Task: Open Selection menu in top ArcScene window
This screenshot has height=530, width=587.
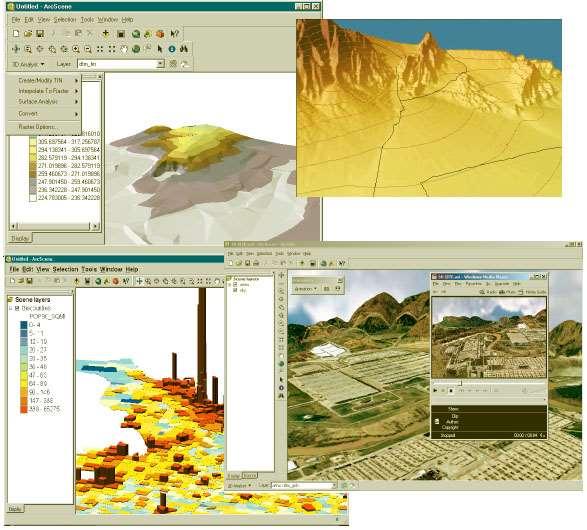Action: click(65, 19)
